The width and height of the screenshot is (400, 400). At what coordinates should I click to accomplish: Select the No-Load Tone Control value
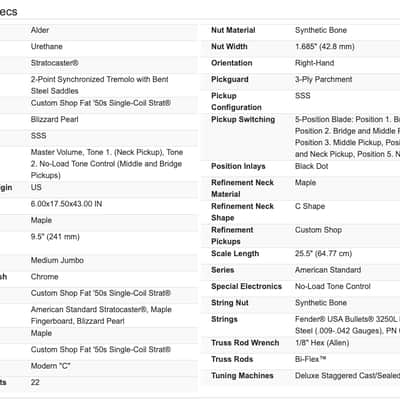coord(333,286)
